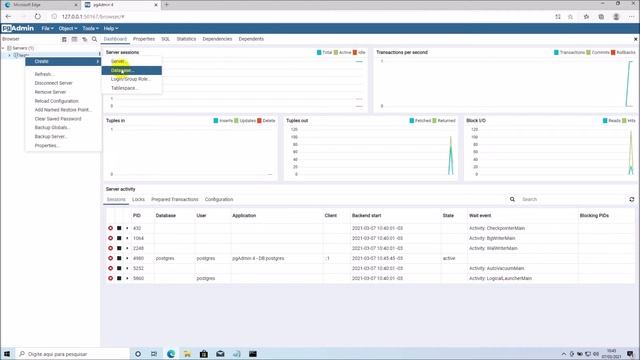
Task: Reload the browser page
Action: coord(38,16)
